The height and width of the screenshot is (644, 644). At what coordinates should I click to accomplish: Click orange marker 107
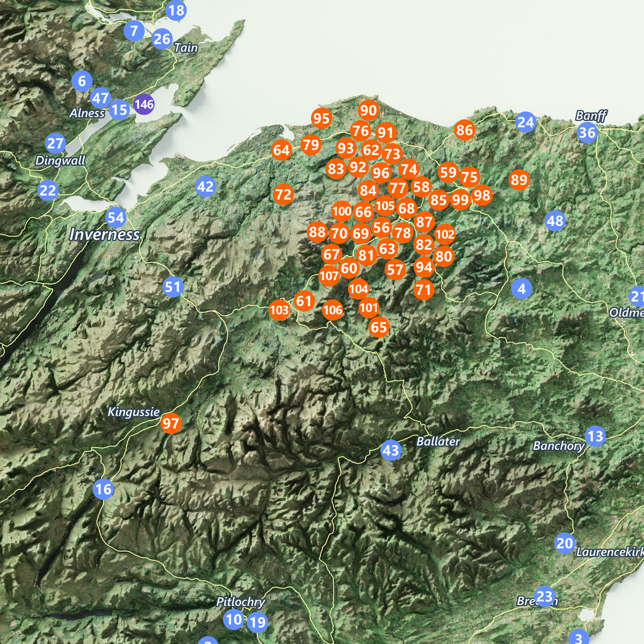tap(329, 276)
